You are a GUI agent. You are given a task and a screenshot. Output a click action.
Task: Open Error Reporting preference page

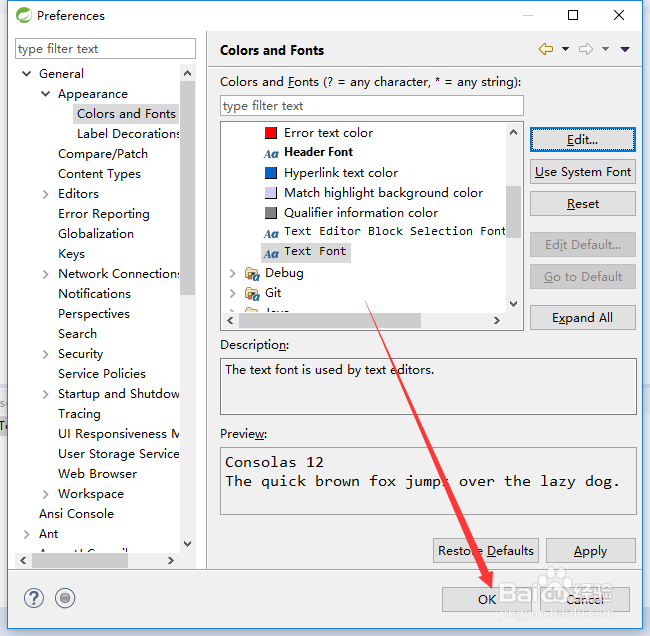pyautogui.click(x=104, y=214)
